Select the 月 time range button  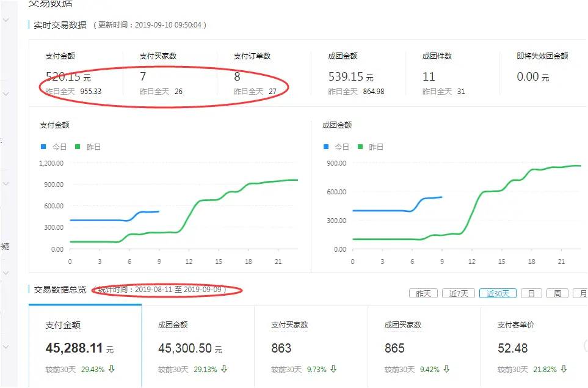click(x=583, y=293)
